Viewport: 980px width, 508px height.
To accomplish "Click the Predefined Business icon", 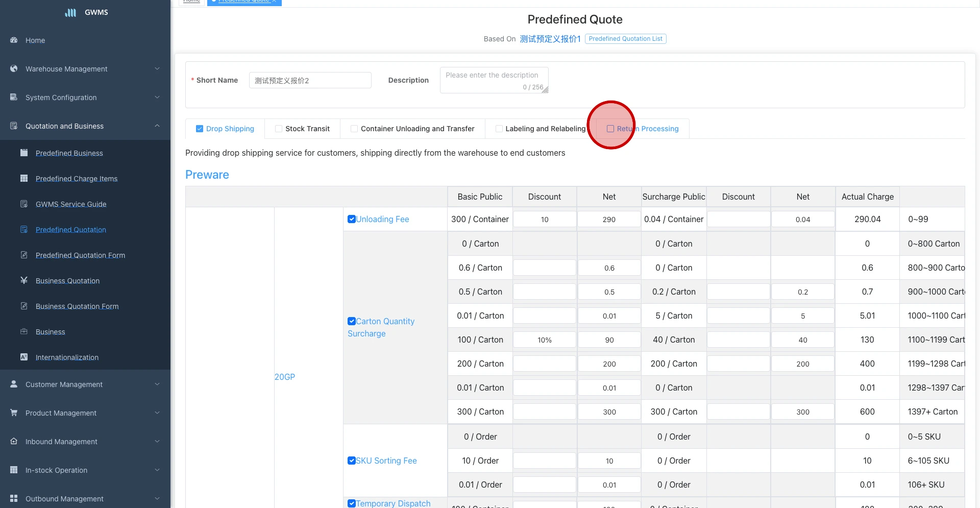I will [x=24, y=153].
